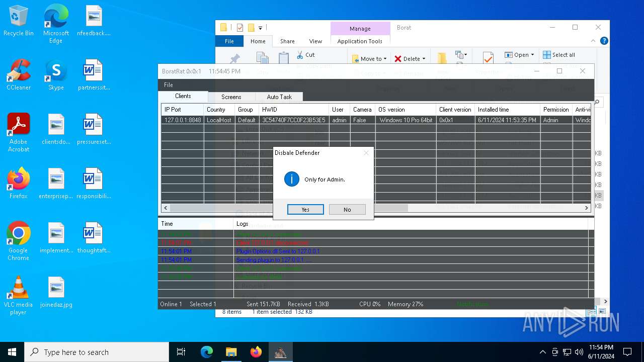Open VLC media player shortcut
Image resolution: width=644 pixels, height=362 pixels.
(19, 296)
